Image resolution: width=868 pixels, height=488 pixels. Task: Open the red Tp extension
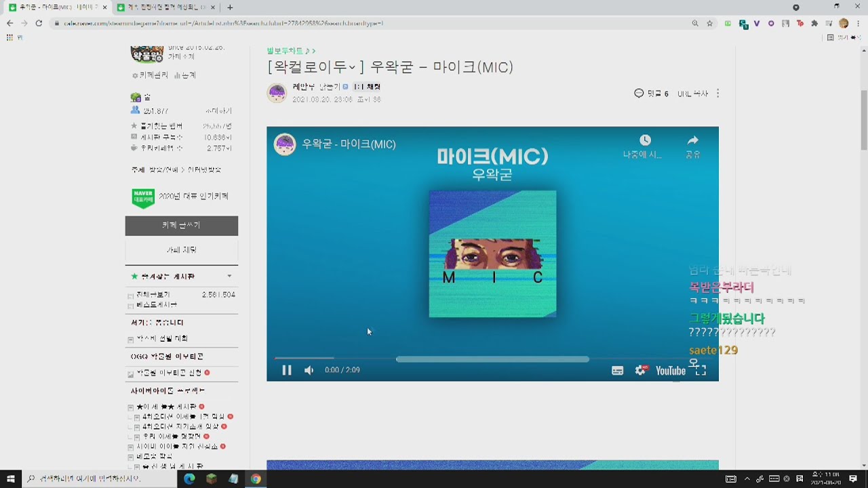pos(800,24)
